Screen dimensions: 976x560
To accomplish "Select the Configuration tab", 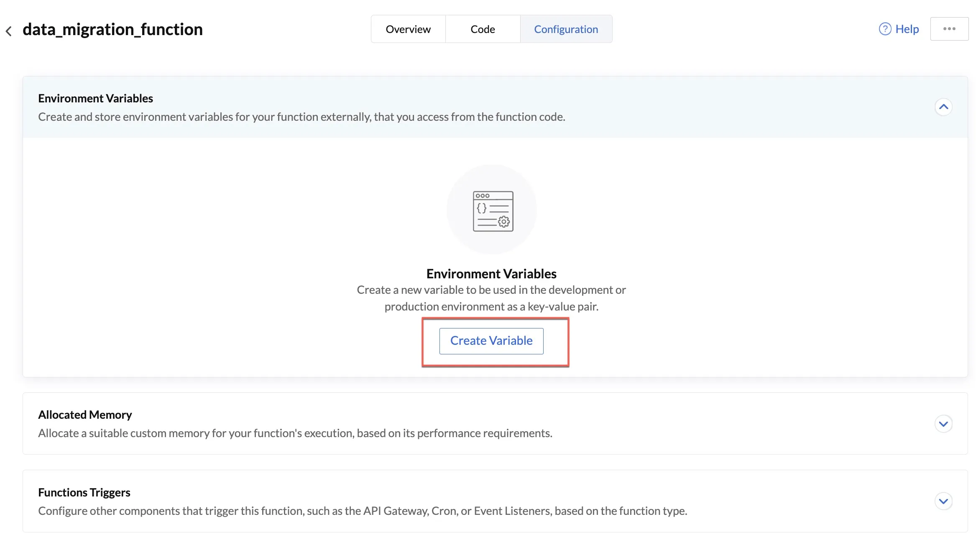I will [566, 29].
